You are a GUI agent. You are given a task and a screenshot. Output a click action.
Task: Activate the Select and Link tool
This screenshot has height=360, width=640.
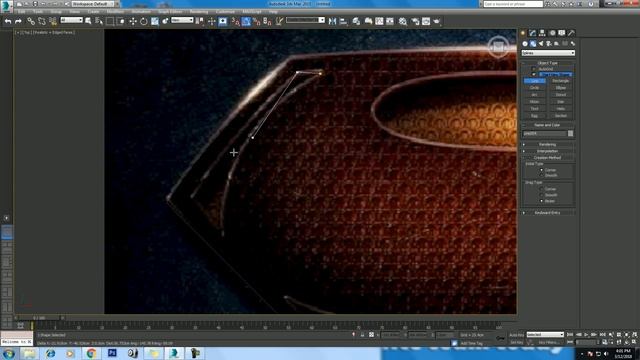31,21
